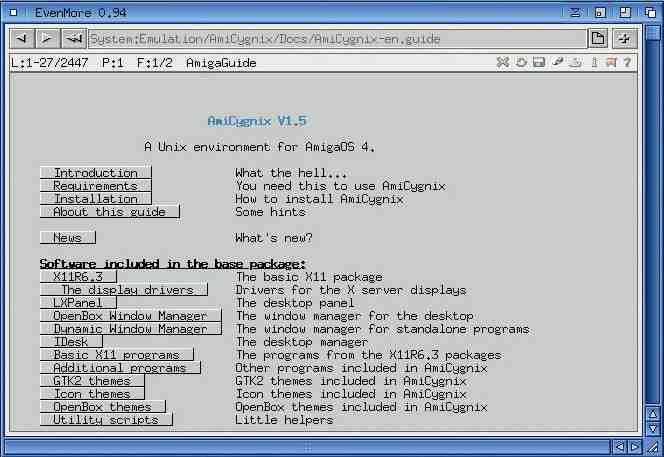Click the pencil edit icon
664x457 pixels.
[557, 63]
